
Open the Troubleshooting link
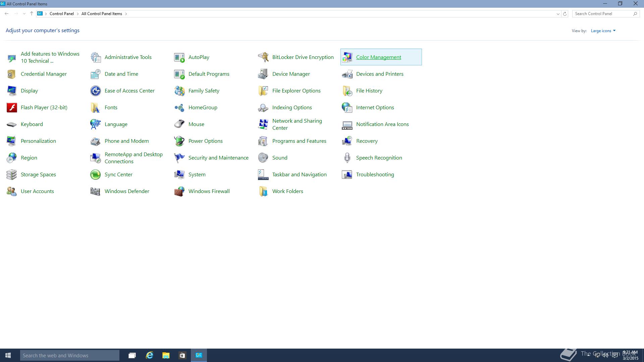pos(375,175)
